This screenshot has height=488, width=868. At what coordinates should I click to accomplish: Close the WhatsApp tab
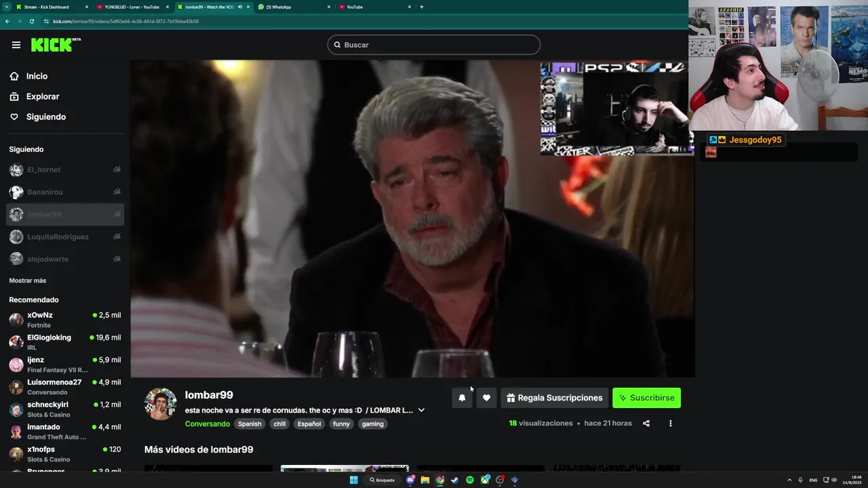(x=329, y=7)
